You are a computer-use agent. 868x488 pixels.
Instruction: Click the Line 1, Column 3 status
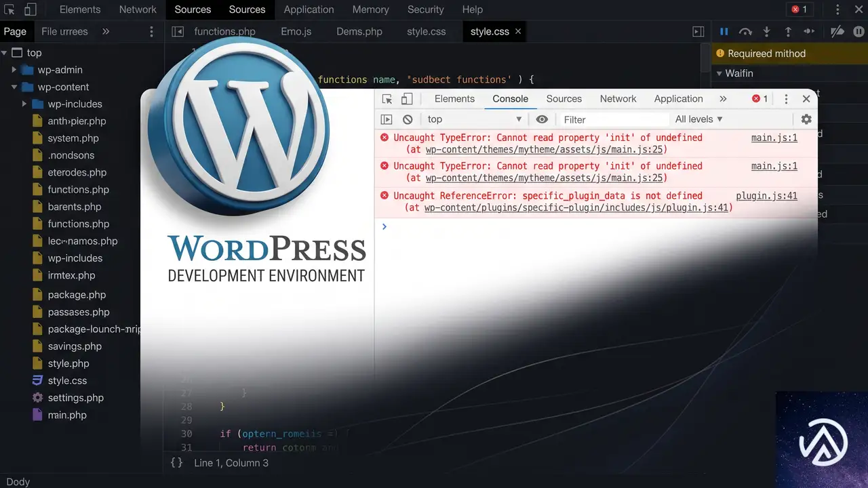tap(231, 463)
